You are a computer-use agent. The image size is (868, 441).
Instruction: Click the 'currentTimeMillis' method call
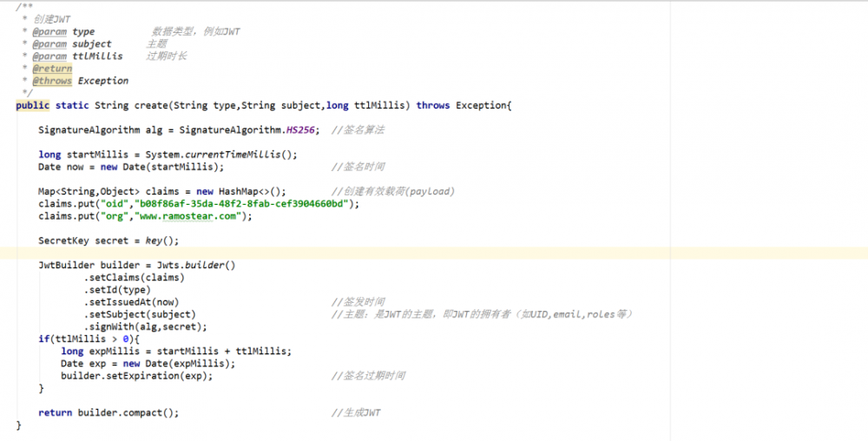tap(233, 155)
